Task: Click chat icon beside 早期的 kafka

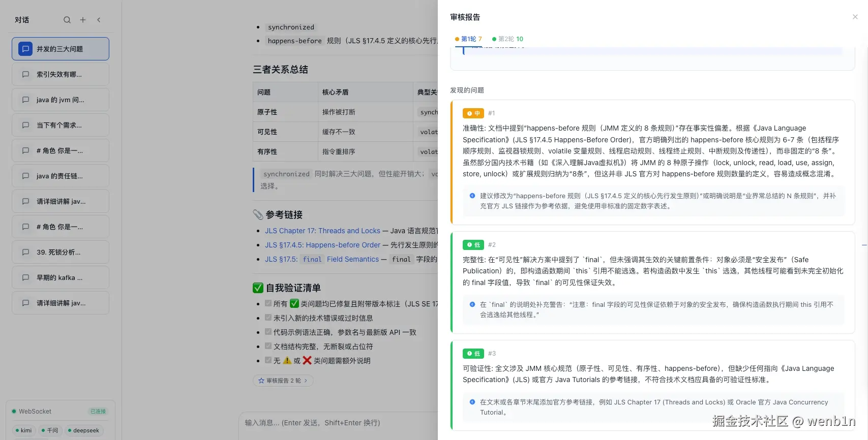Action: [x=25, y=277]
